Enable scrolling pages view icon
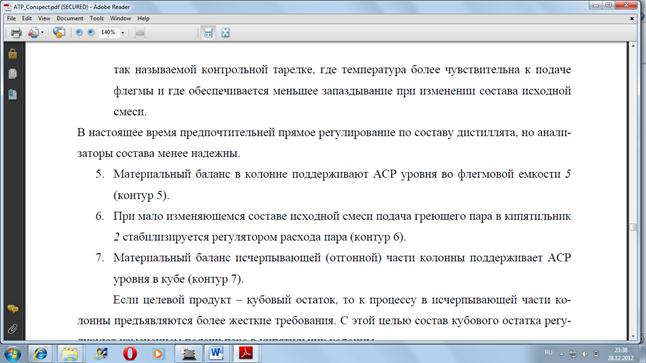The image size is (646, 363). click(208, 33)
